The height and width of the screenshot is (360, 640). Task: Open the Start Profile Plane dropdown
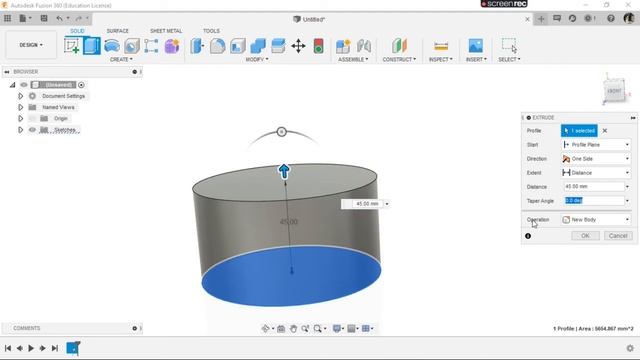point(596,144)
